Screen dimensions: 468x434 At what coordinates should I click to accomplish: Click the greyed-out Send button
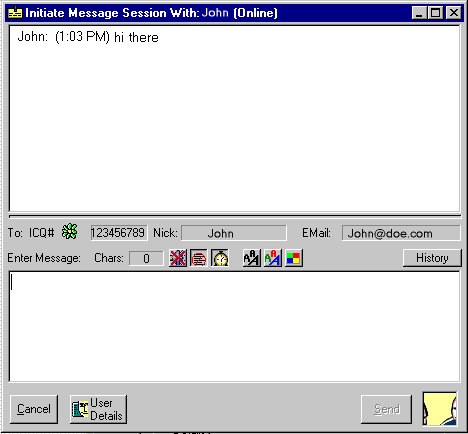click(386, 409)
